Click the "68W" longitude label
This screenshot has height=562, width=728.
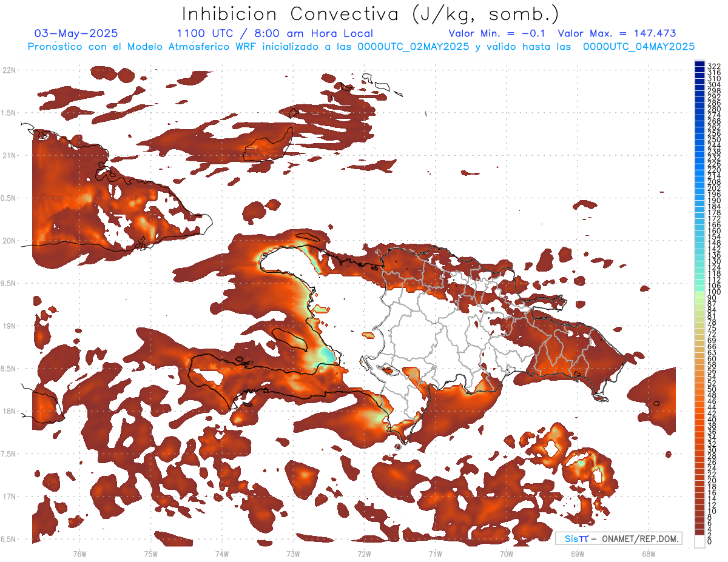coord(649,554)
